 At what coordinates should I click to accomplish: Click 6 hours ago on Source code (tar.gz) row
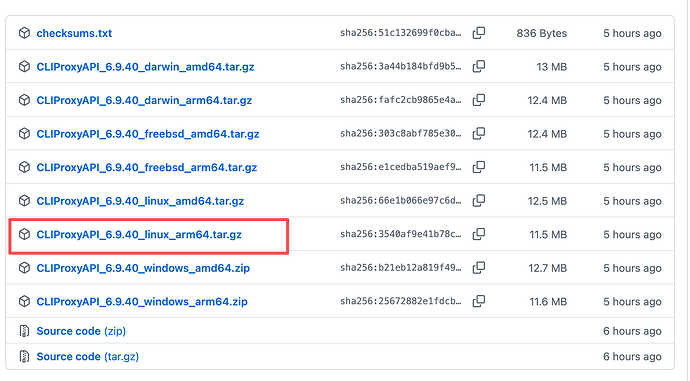point(632,356)
